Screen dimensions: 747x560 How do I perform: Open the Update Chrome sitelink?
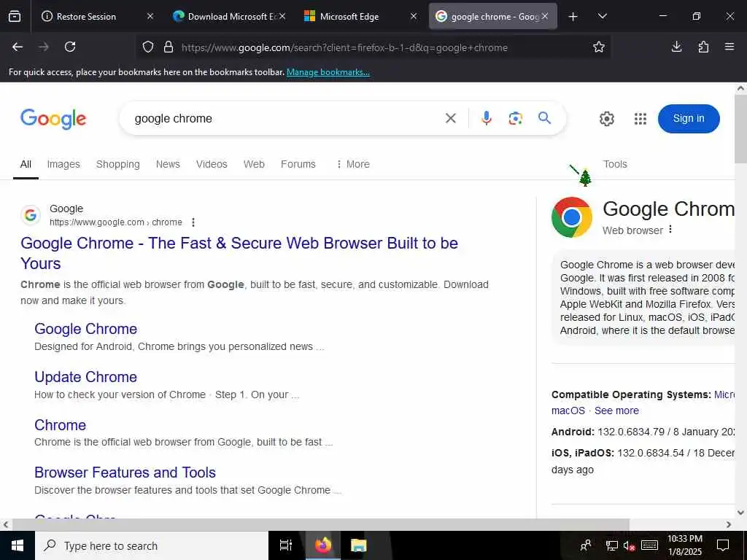86,377
